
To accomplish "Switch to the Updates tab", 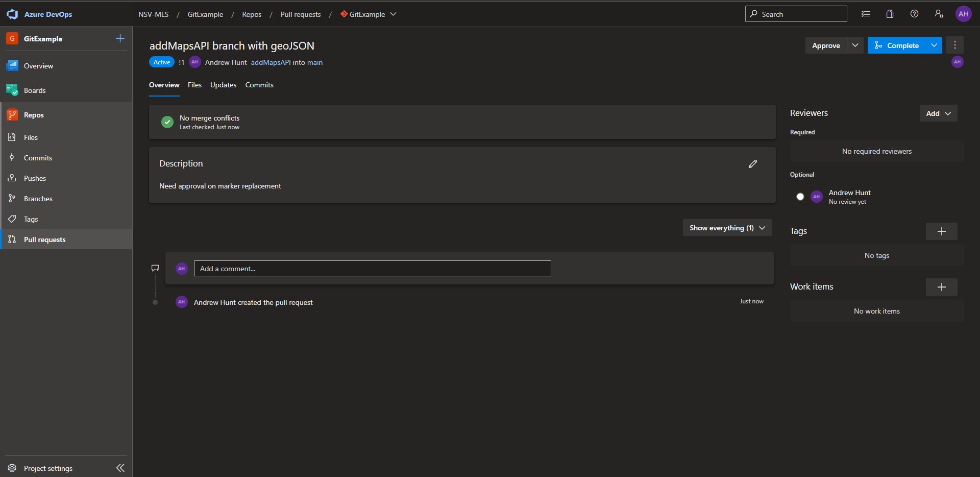I will coord(223,85).
